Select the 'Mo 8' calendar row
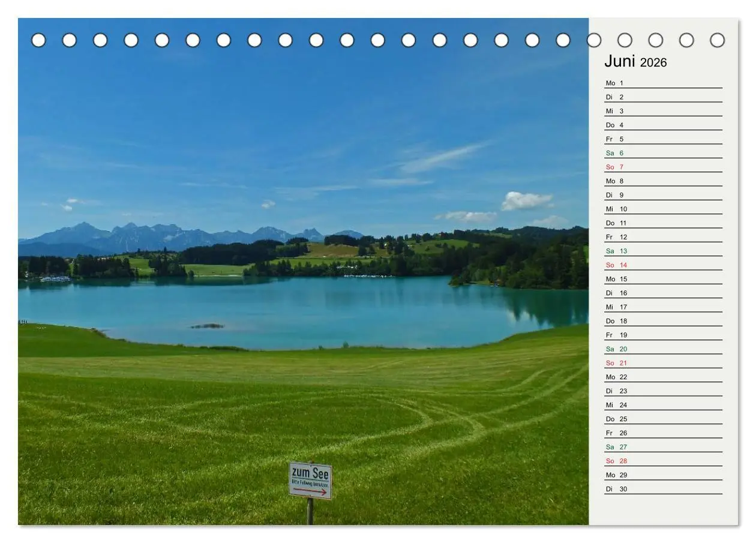Image resolution: width=756 pixels, height=543 pixels. pos(663,181)
